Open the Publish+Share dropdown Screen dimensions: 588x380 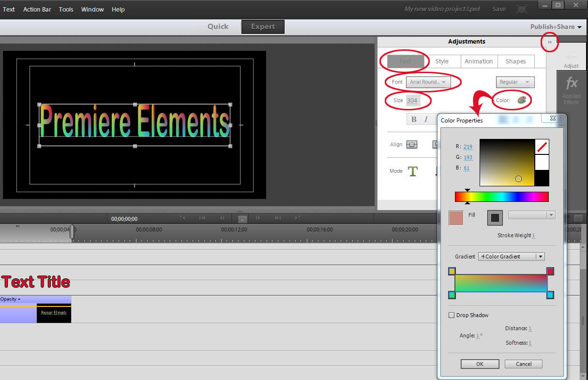tap(556, 27)
